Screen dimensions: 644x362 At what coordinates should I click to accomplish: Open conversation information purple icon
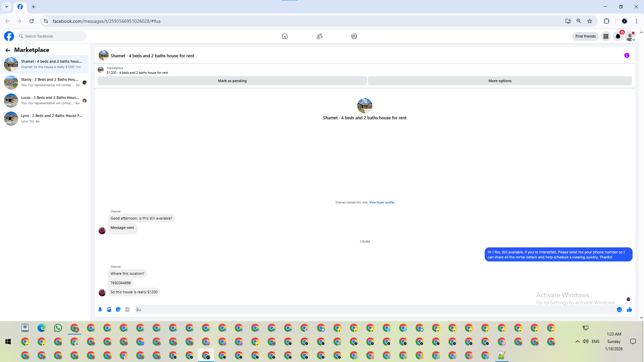coord(627,55)
